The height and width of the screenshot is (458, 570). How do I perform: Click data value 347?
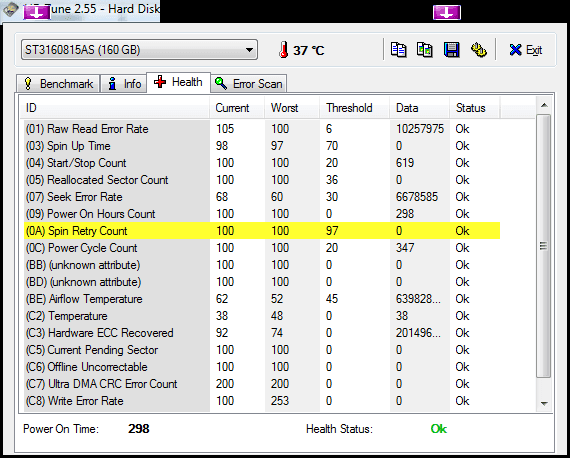[405, 248]
